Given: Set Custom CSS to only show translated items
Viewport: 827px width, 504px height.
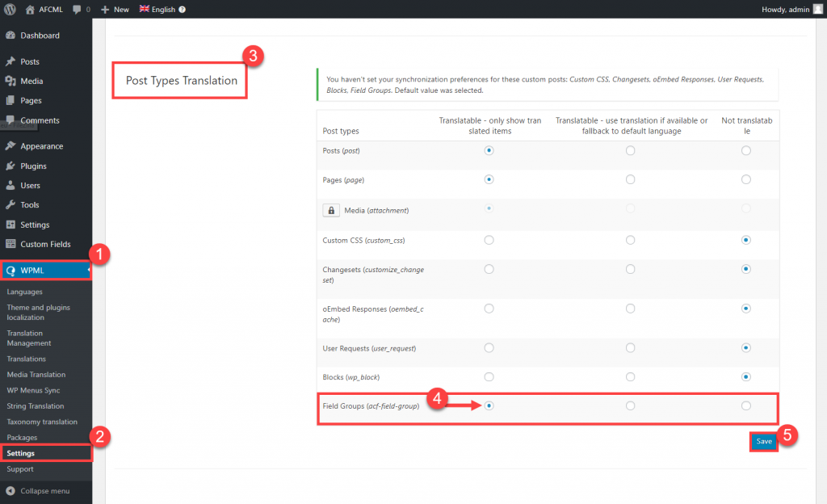Looking at the screenshot, I should pyautogui.click(x=489, y=241).
